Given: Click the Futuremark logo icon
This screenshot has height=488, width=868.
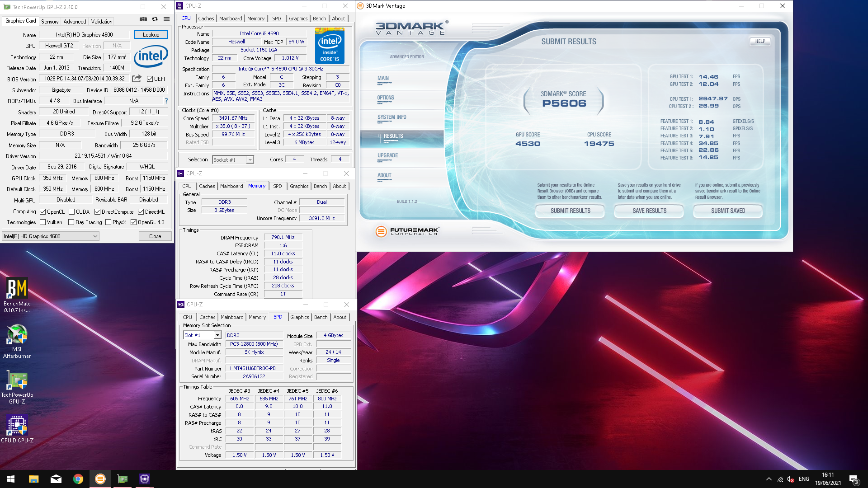Looking at the screenshot, I should [381, 231].
